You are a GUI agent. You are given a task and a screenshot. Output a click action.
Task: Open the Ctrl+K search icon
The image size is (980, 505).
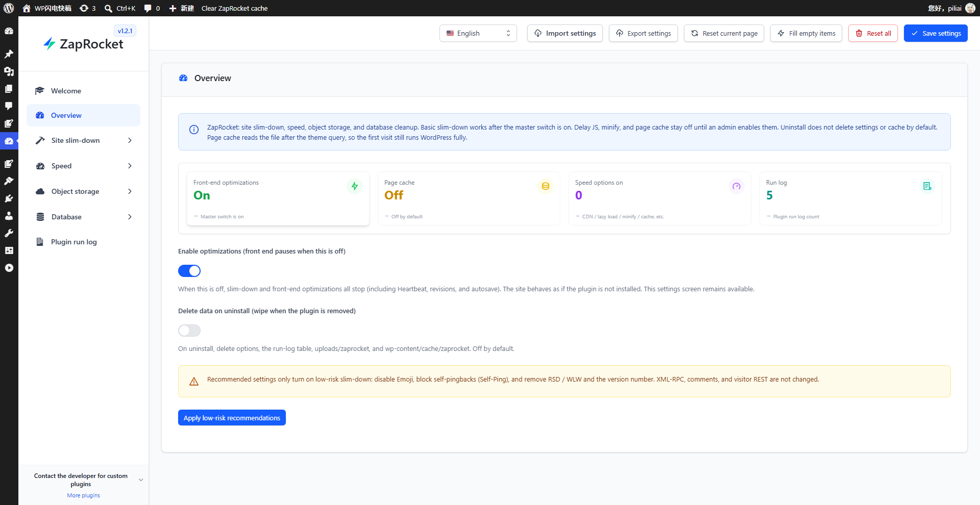click(x=120, y=8)
